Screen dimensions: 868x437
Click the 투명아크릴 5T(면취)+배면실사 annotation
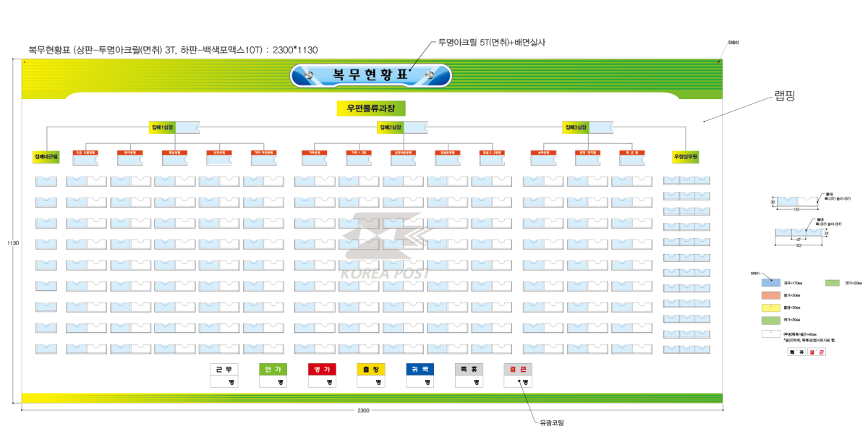point(491,43)
